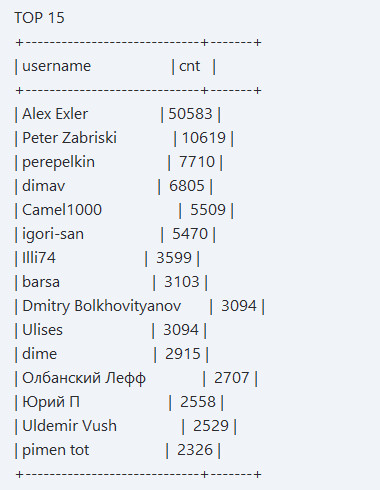The image size is (380, 490).
Task: Click the Ulises username
Action: click(x=42, y=330)
